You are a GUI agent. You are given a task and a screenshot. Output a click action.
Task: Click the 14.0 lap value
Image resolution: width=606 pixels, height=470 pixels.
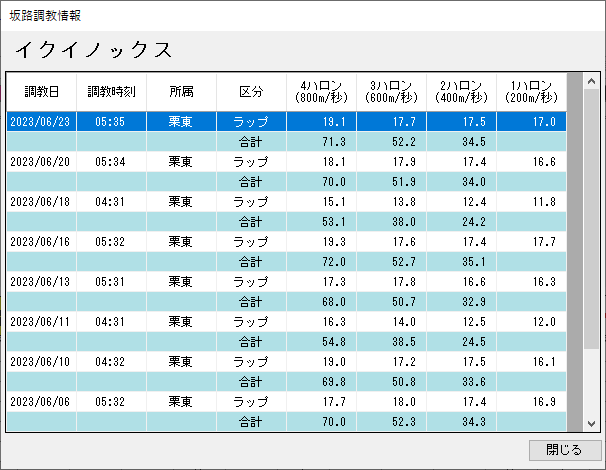click(x=391, y=322)
